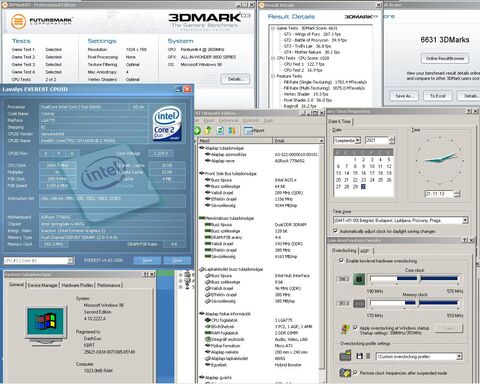The image size is (480, 384).
Task: Open the Custom overclocking profile dropdown
Action: [459, 357]
